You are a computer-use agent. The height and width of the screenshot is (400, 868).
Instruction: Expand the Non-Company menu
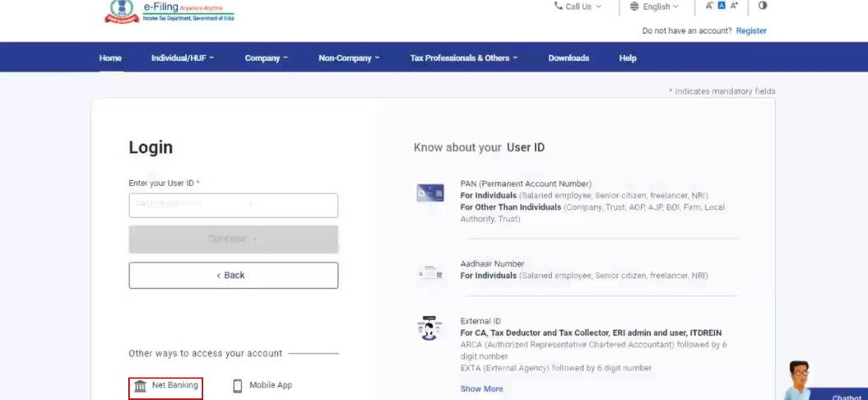point(350,58)
